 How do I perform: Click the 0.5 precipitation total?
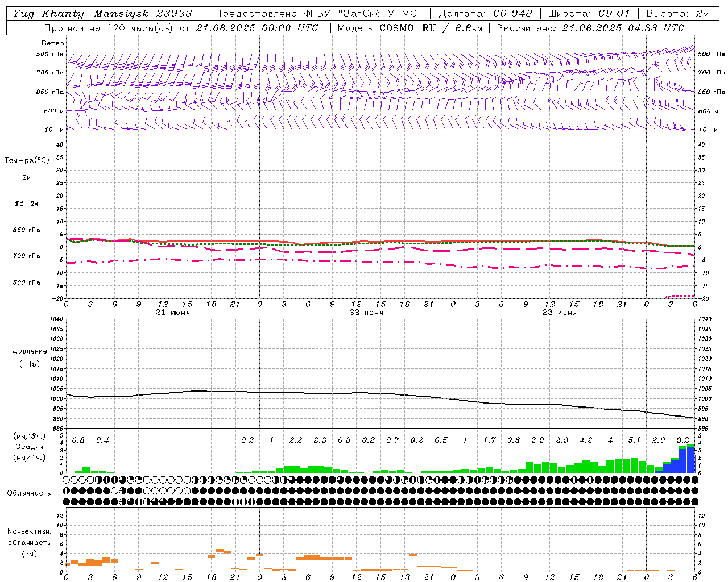(x=441, y=440)
